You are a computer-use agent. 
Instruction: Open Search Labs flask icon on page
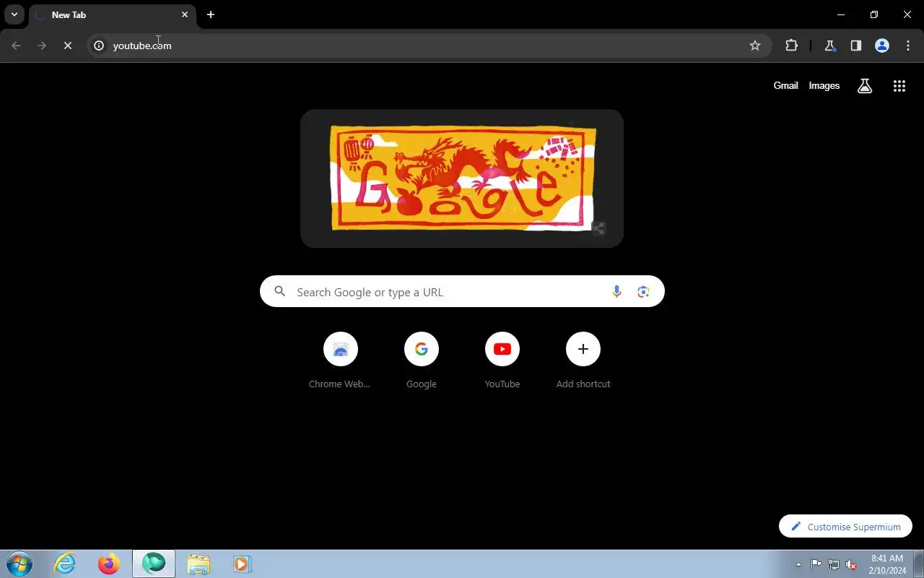(865, 86)
